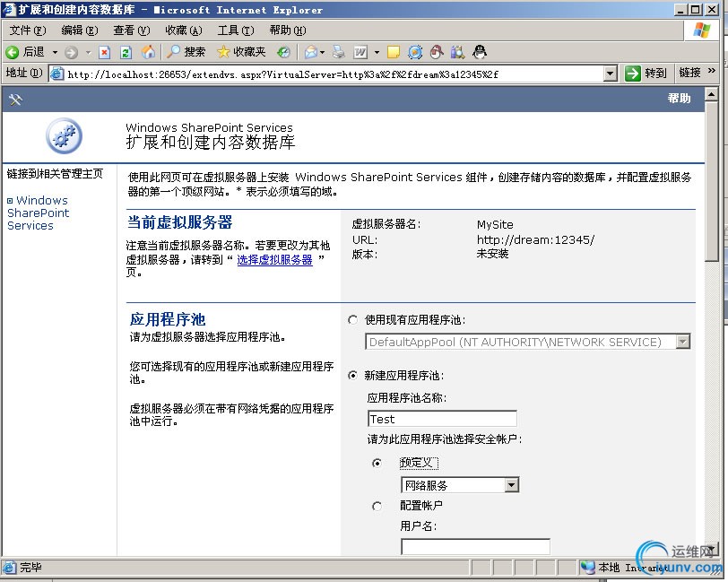This screenshot has width=728, height=582.
Task: Click the scrollbar up arrow
Action: pyautogui.click(x=711, y=94)
